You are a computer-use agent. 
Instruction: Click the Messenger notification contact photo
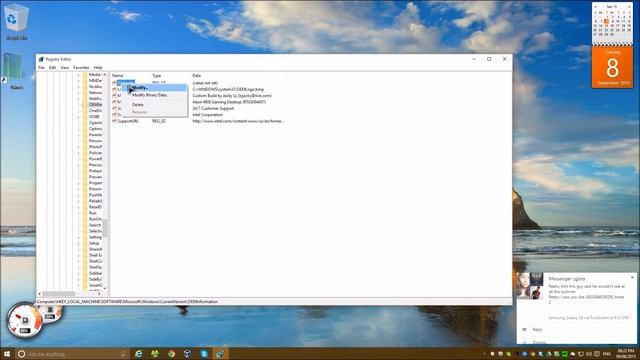click(x=529, y=286)
